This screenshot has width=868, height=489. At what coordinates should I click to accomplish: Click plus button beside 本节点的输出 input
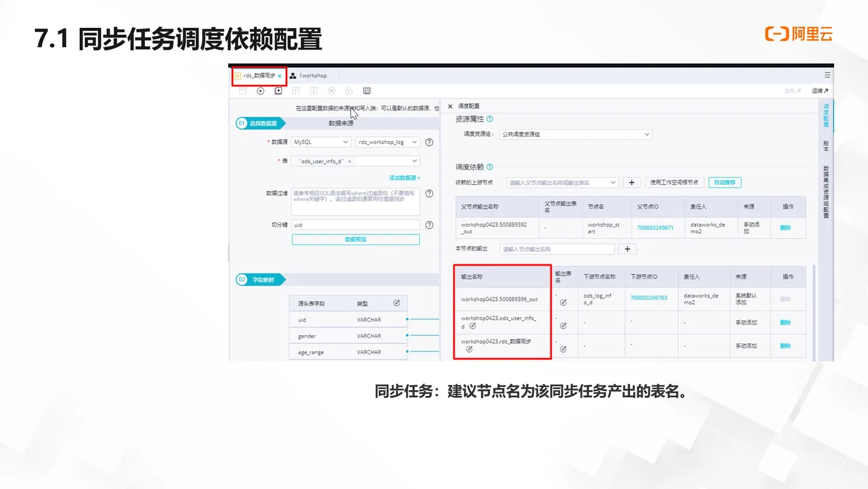click(627, 249)
